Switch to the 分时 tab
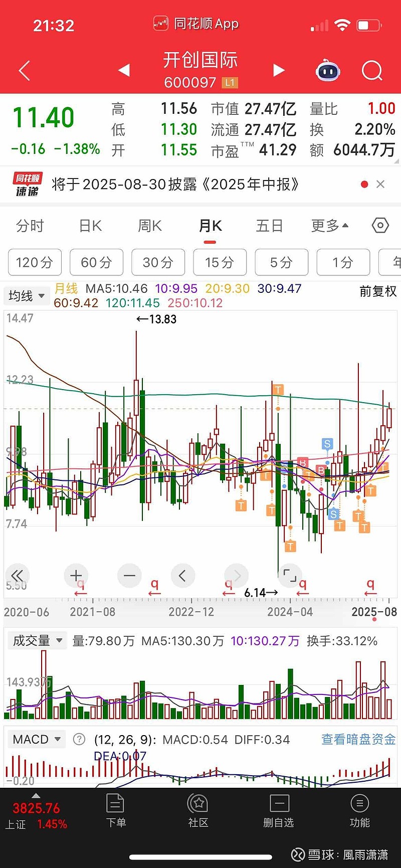401x868 pixels. click(30, 226)
